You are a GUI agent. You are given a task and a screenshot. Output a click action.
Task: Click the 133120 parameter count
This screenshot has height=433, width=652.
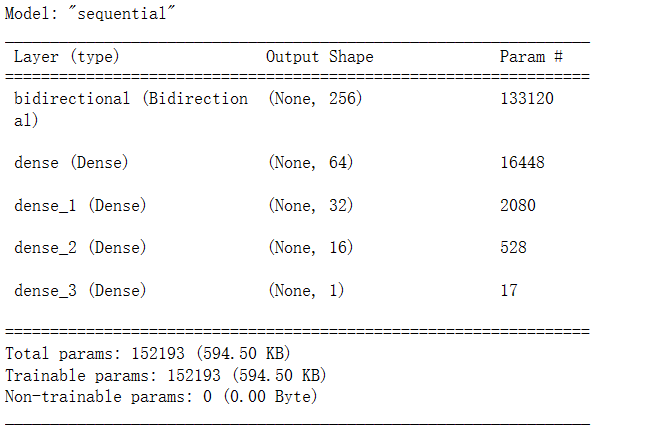(527, 99)
